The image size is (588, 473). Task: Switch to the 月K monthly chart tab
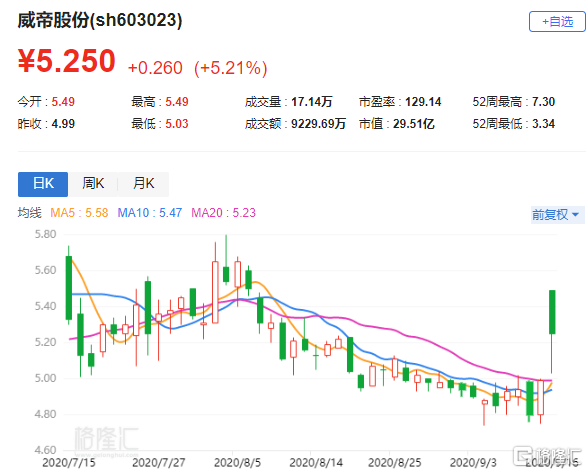pos(144,184)
